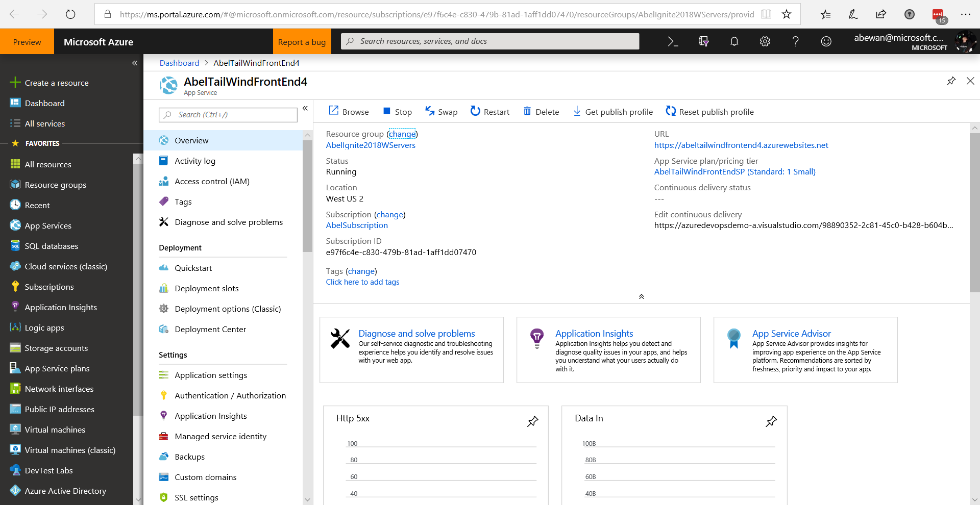Viewport: 980px width, 505px height.
Task: Open Azure Cloud Shell icon
Action: click(x=673, y=42)
